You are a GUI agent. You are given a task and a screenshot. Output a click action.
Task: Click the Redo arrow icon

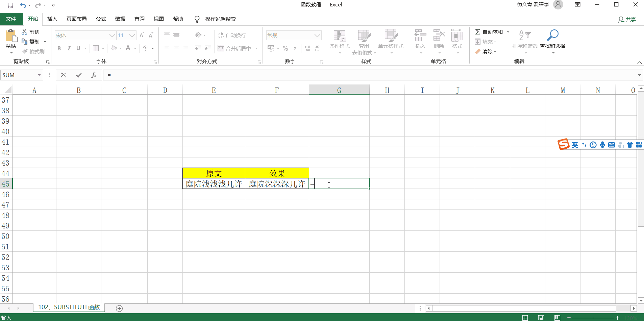pos(38,5)
